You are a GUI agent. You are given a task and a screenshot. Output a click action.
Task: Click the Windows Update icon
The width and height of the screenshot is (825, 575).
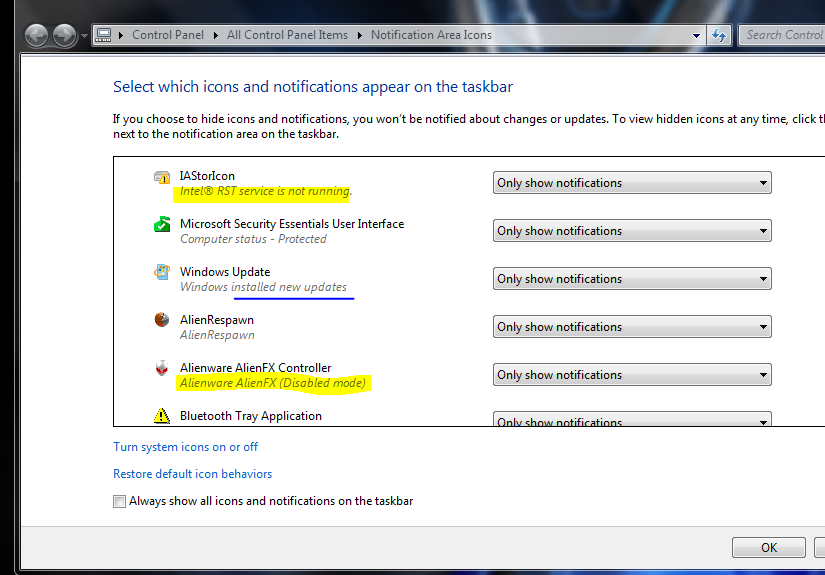point(162,273)
